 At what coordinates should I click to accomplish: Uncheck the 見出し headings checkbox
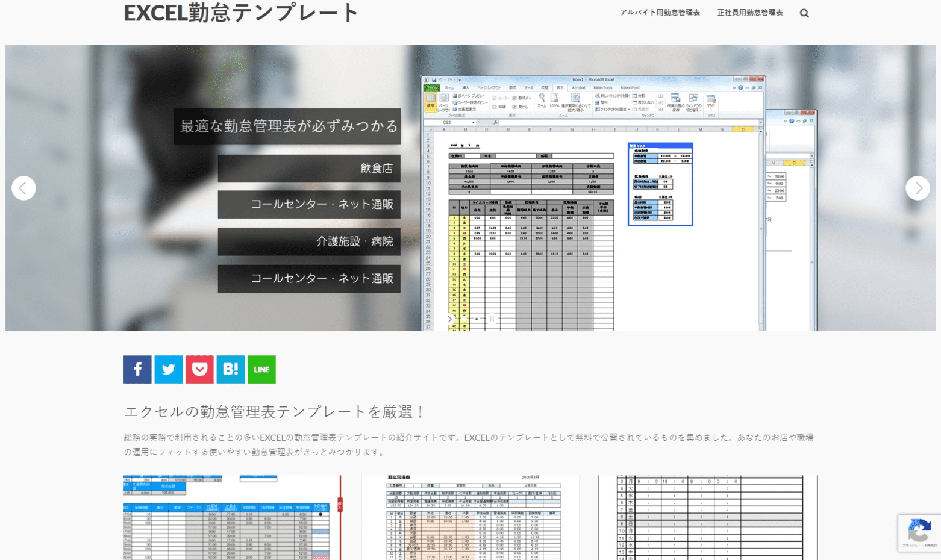tap(514, 108)
